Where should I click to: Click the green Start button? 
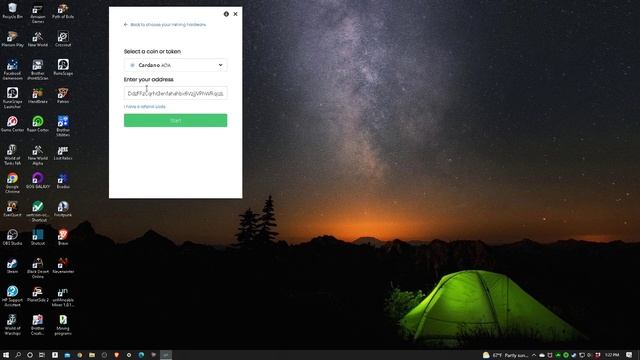176,120
